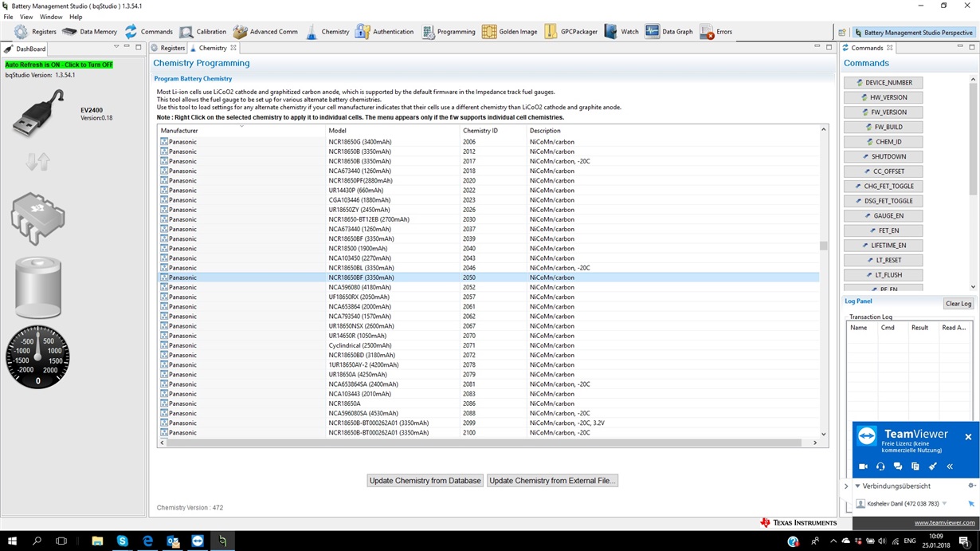Select Panasonic row with Chemistry ID 2006

coord(488,142)
